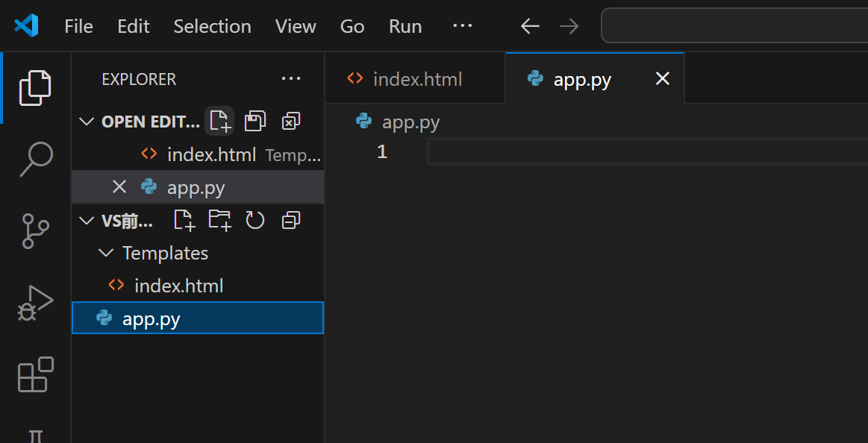This screenshot has width=868, height=443.
Task: Go forward using the right navigation arrow
Action: click(x=569, y=26)
